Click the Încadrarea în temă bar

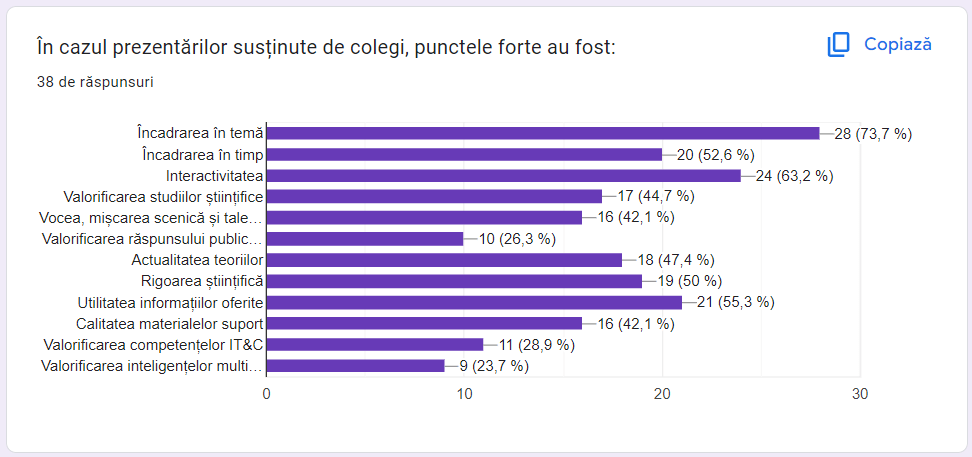[543, 133]
